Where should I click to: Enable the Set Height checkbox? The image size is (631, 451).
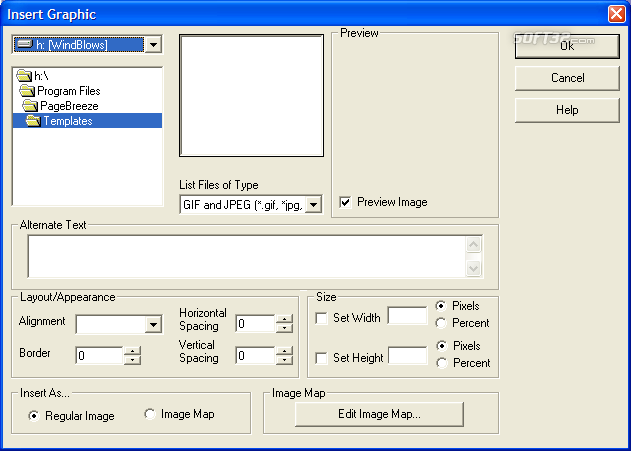pyautogui.click(x=322, y=358)
